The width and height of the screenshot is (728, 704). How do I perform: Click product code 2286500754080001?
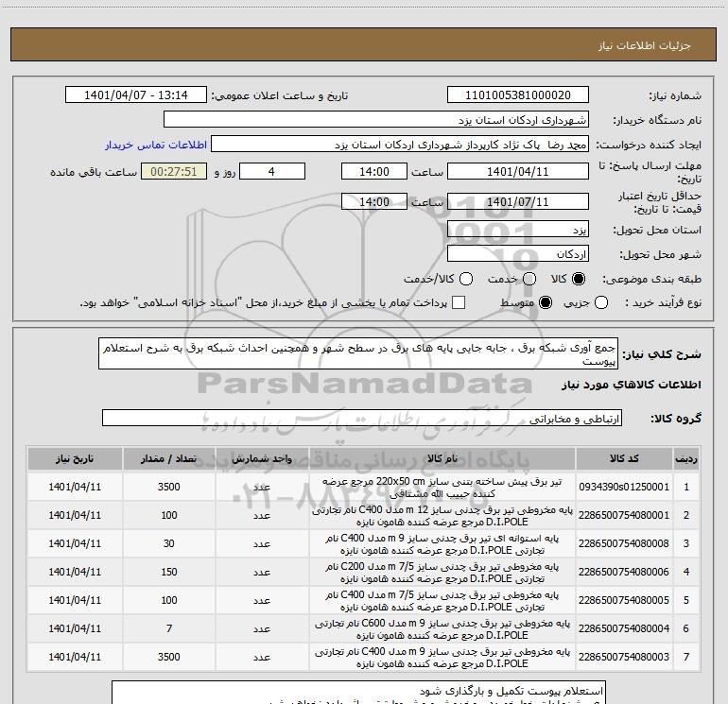pos(624,515)
